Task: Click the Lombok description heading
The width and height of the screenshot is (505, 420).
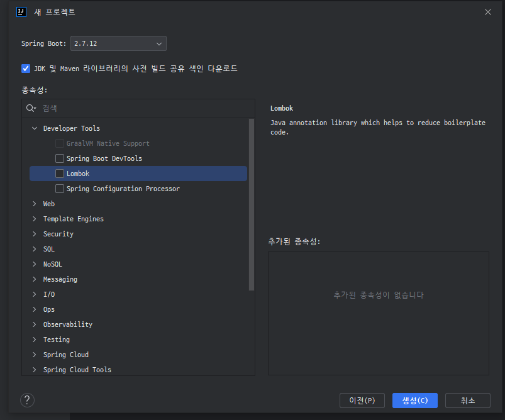Action: [282, 108]
